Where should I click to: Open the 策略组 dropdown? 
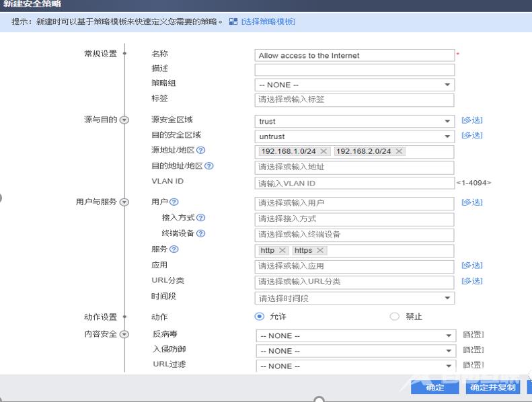447,85
